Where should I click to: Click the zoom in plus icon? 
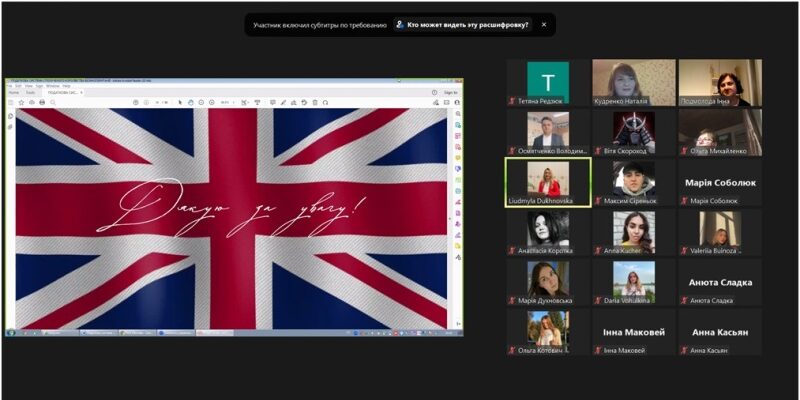coord(212,103)
